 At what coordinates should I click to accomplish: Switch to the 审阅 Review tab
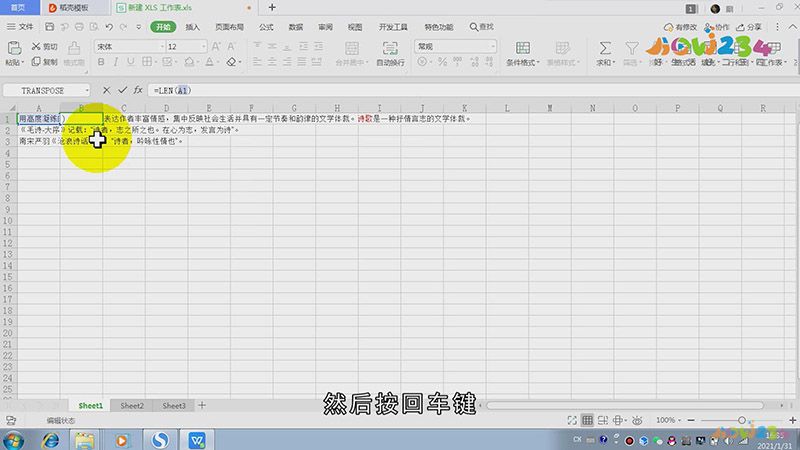325,27
